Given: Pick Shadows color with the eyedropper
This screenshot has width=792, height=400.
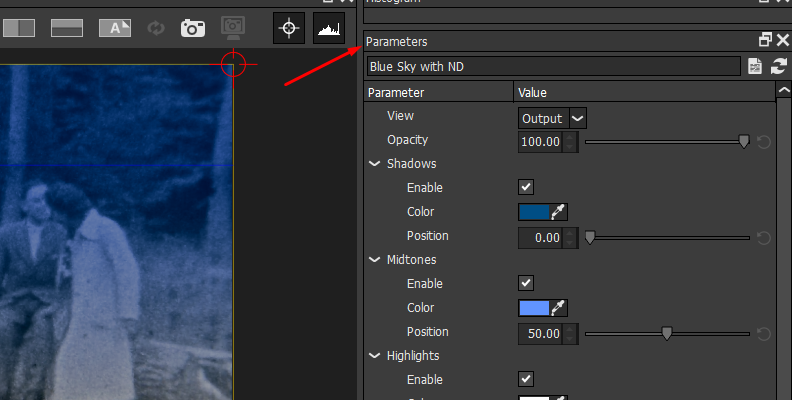Looking at the screenshot, I should click(x=560, y=212).
